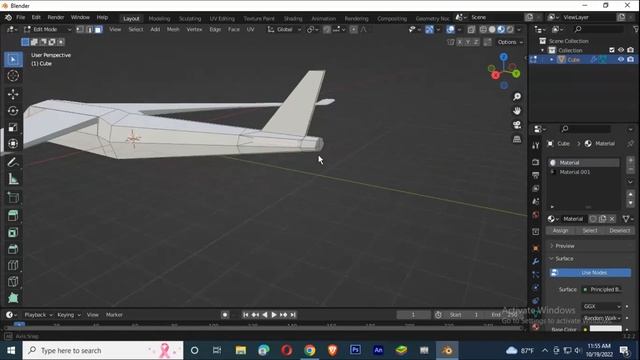Open the Vertex menu
Viewport: 640px width, 360px height.
[194, 29]
